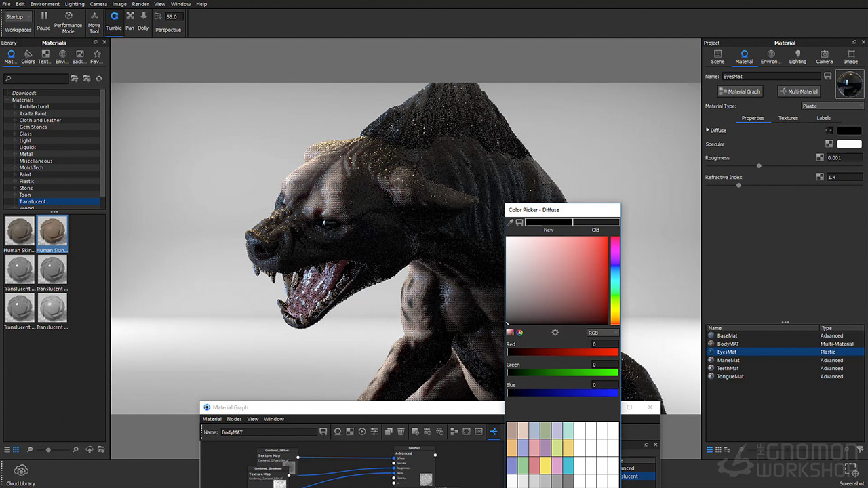The width and height of the screenshot is (868, 488).
Task: Pick the eyedropper in Color Picker
Action: click(511, 222)
